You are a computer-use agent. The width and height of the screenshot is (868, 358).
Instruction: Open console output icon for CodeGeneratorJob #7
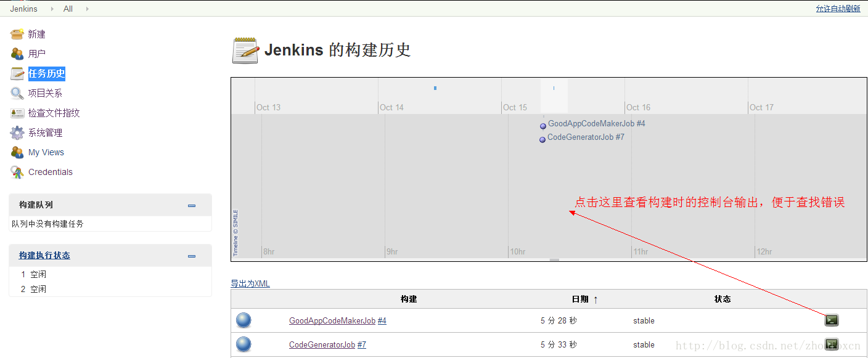click(832, 344)
